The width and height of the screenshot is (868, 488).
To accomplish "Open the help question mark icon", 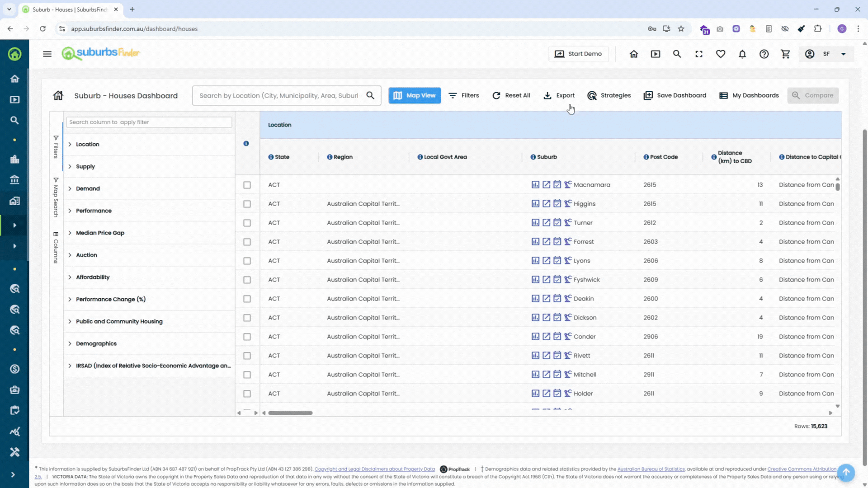I will click(764, 54).
